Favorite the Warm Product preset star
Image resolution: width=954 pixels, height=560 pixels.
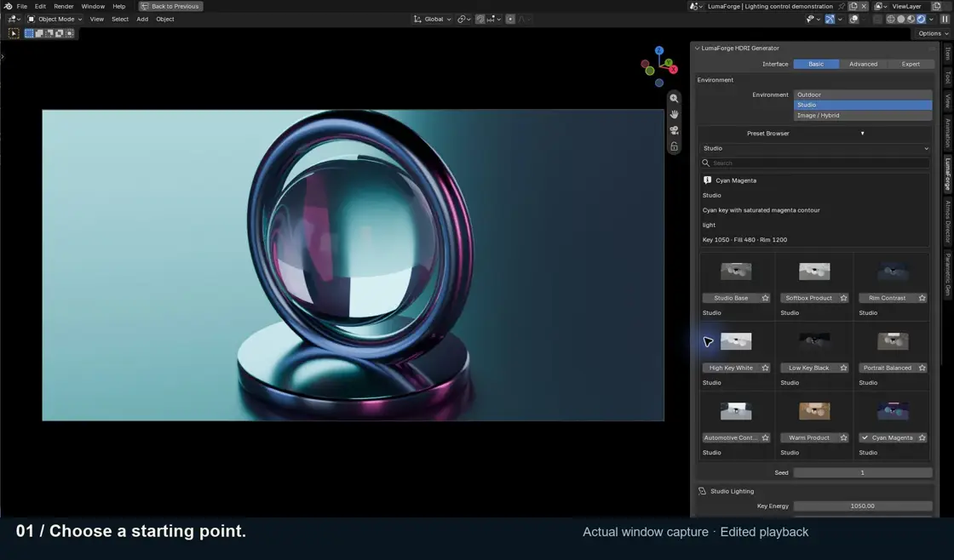click(843, 437)
